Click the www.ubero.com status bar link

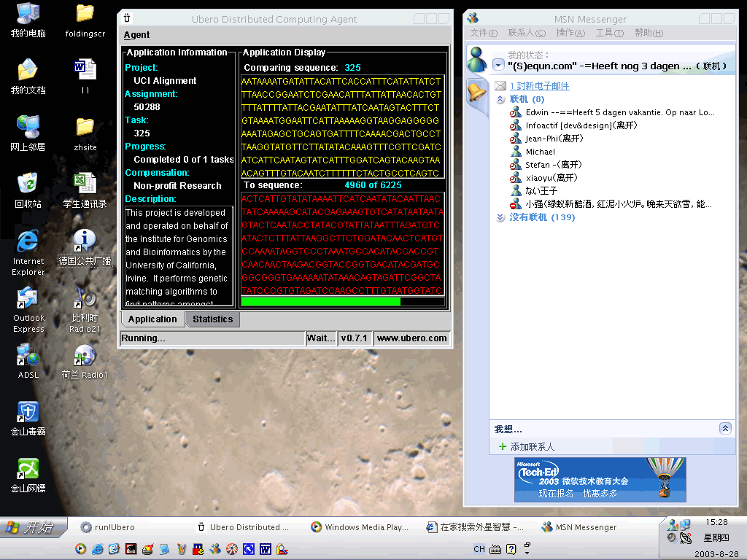tap(411, 338)
